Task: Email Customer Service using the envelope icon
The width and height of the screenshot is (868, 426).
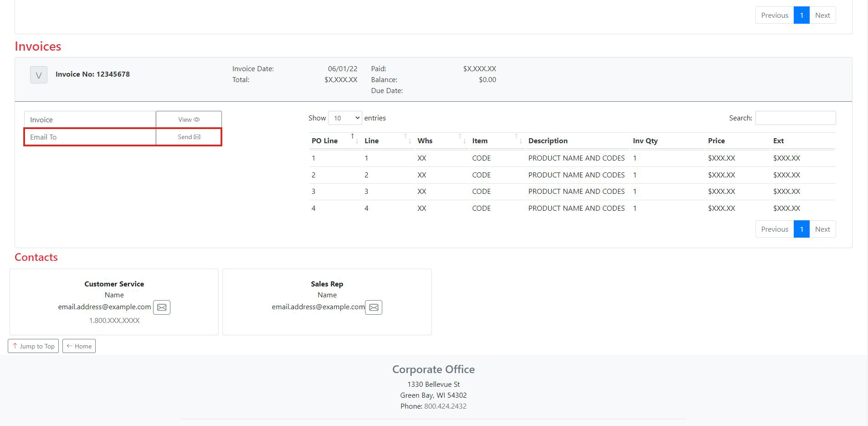Action: 161,307
